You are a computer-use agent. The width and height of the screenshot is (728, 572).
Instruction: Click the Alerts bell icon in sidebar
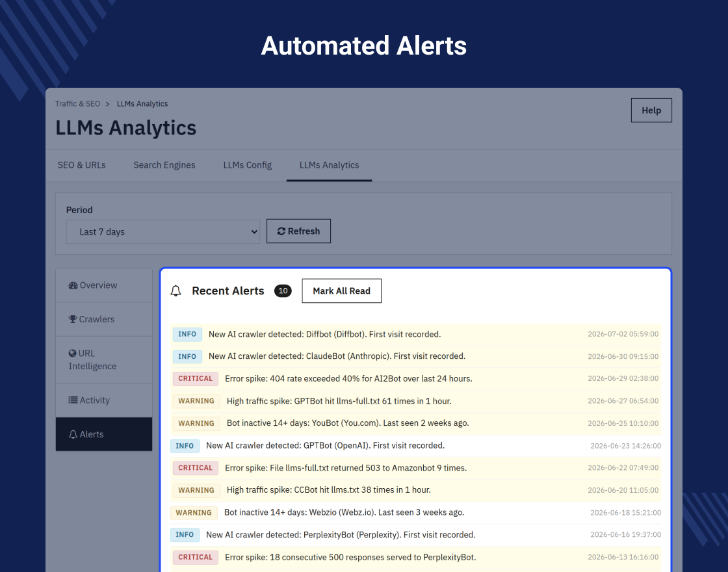coord(73,435)
